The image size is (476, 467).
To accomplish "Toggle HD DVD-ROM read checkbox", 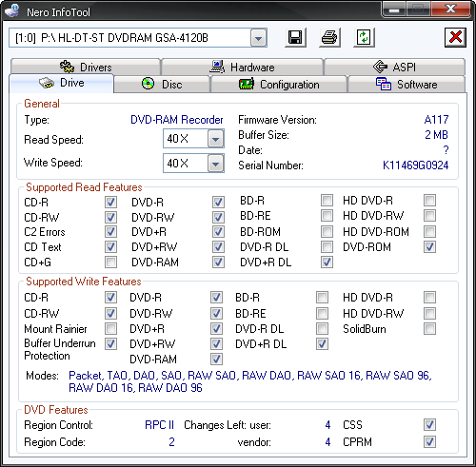I will coord(429,232).
